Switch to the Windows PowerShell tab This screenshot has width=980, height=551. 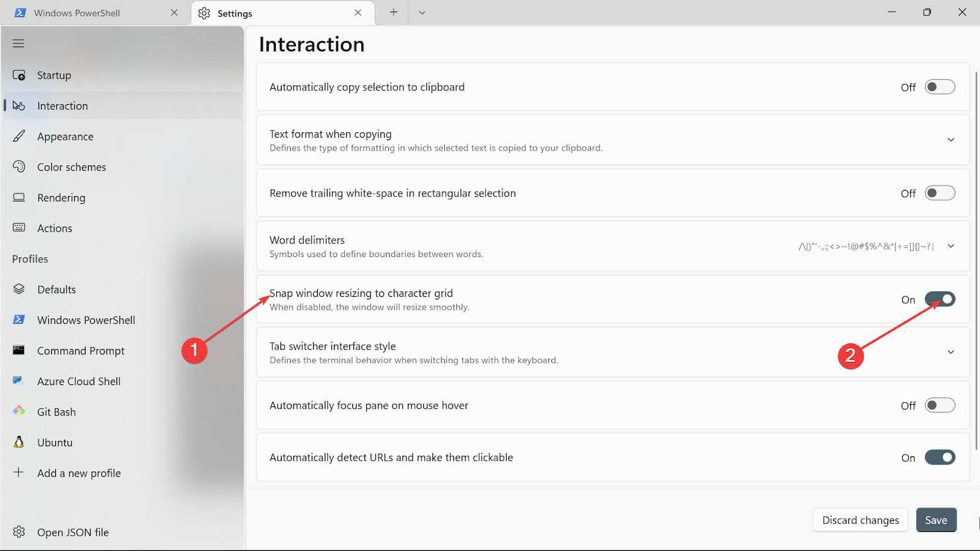(95, 13)
